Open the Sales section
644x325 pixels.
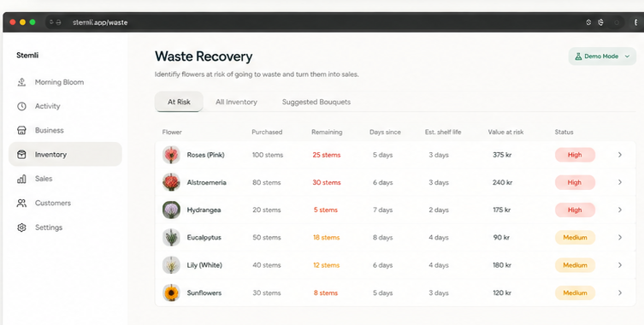point(65,179)
